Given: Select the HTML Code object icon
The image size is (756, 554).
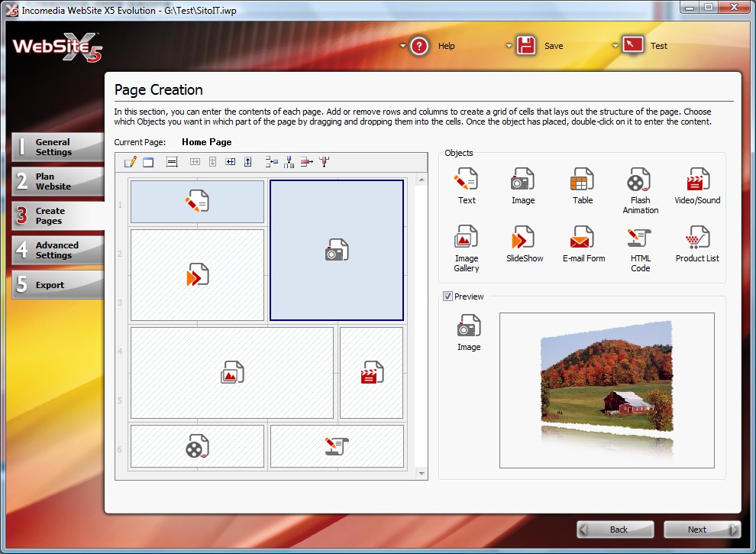Looking at the screenshot, I should 640,237.
